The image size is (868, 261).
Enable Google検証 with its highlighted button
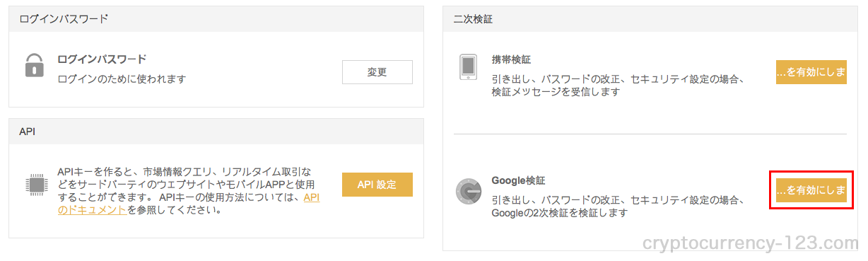(x=811, y=190)
